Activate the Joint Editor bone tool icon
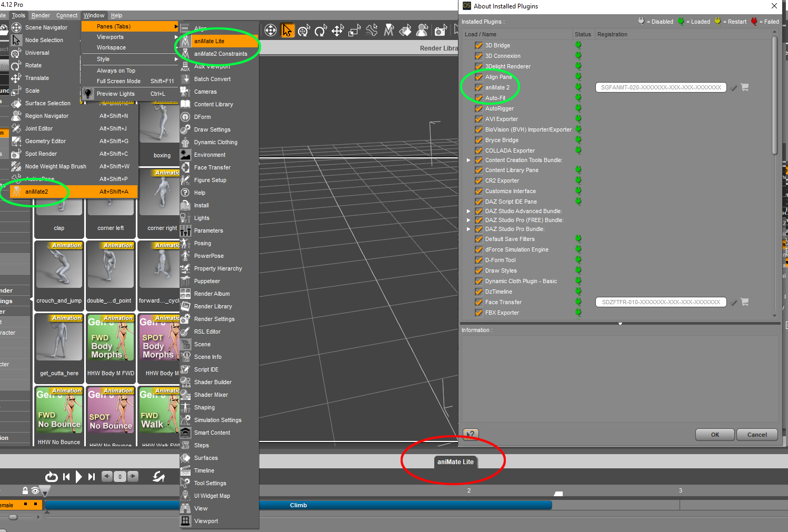Image resolution: width=788 pixels, height=532 pixels. tap(372, 31)
